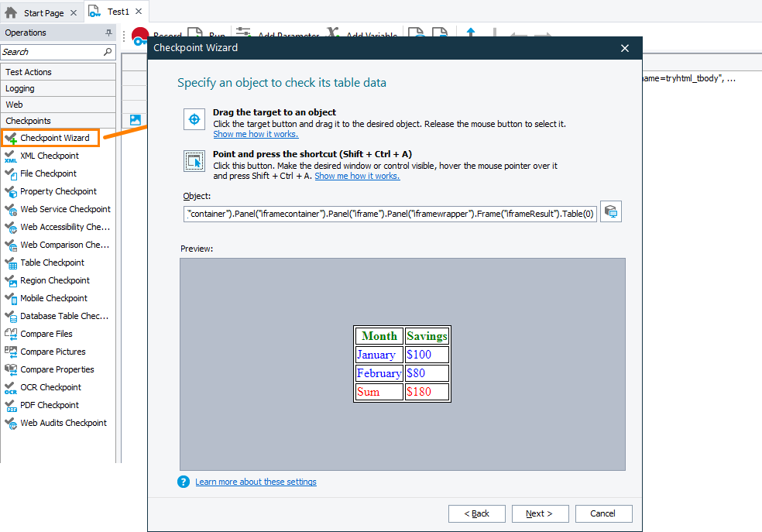Image resolution: width=762 pixels, height=532 pixels.
Task: Pick the PDF Checkpoint icon
Action: coord(10,406)
